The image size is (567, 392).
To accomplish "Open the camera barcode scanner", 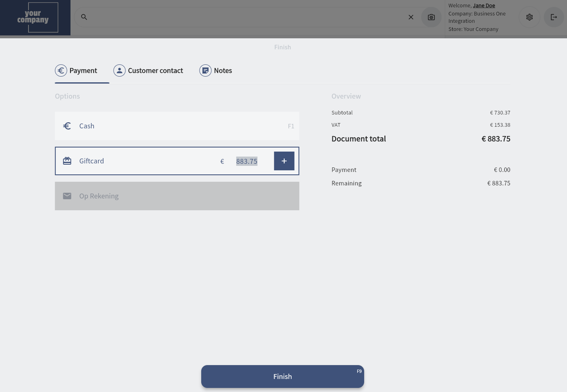I will coord(431,17).
